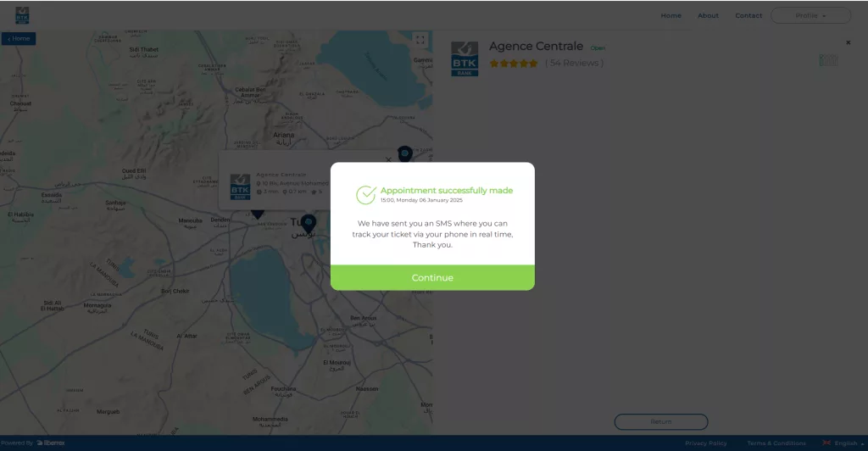Click the BTK logo in the header
The width and height of the screenshot is (868, 451).
[22, 15]
